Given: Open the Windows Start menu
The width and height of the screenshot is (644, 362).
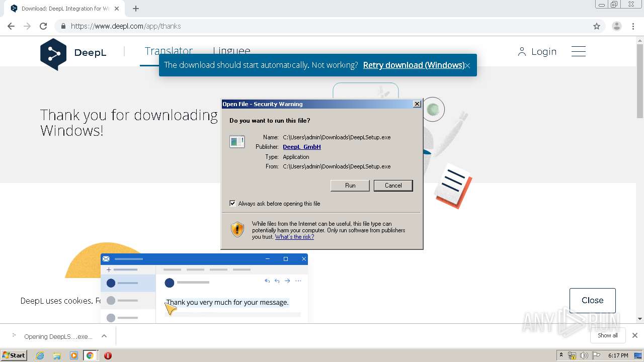Looking at the screenshot, I should [x=14, y=355].
